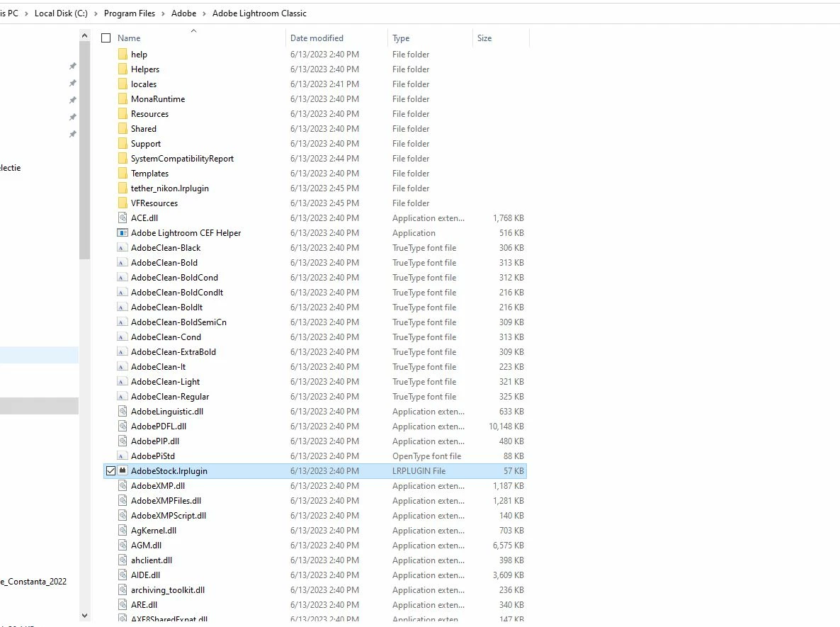Click the ACE.dll file icon
This screenshot has width=840, height=627.
click(x=123, y=218)
